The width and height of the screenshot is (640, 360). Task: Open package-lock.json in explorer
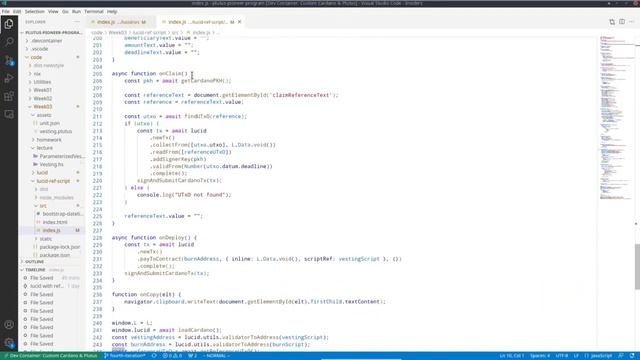point(60,247)
